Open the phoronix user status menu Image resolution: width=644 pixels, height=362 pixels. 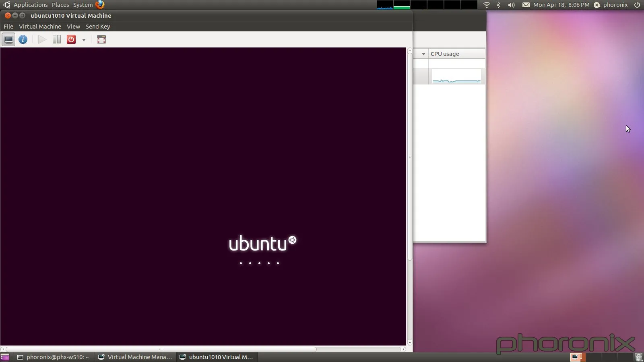[611, 5]
